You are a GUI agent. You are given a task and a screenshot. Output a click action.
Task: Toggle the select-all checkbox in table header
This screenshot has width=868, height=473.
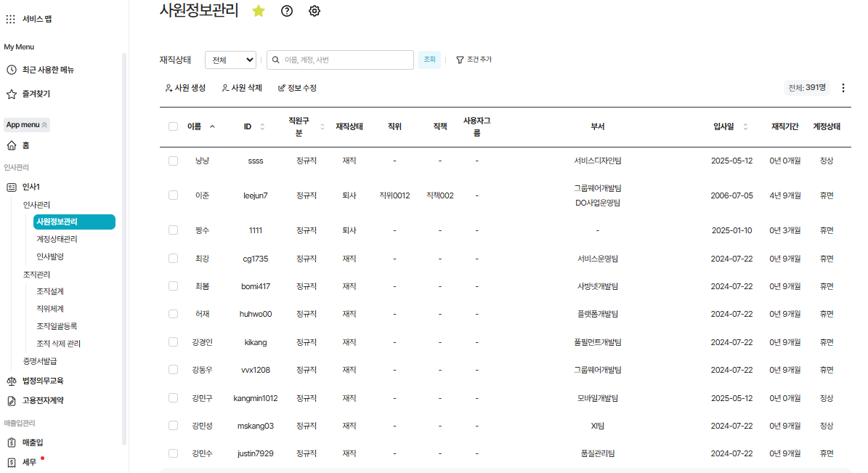(x=173, y=126)
